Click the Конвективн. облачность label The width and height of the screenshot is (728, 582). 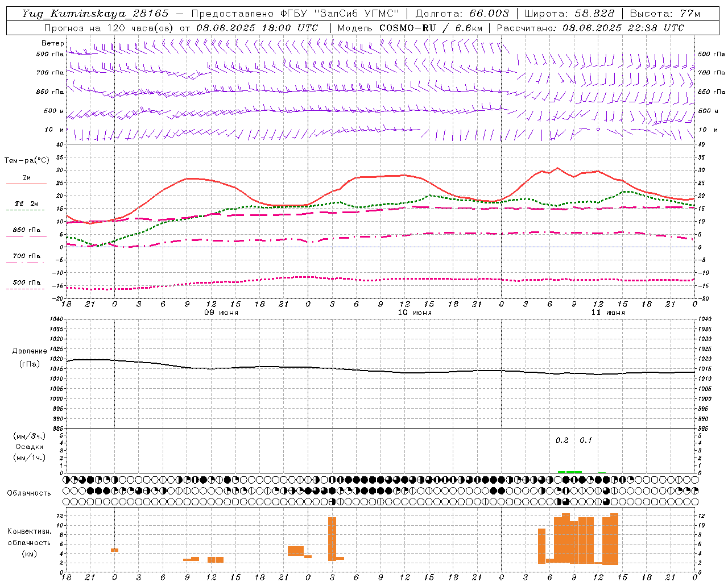(29, 537)
